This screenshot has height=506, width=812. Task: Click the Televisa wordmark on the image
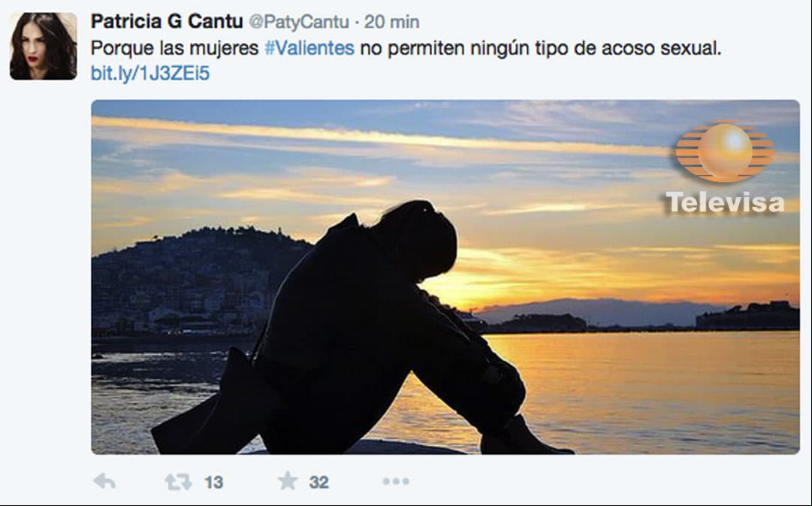(x=724, y=202)
